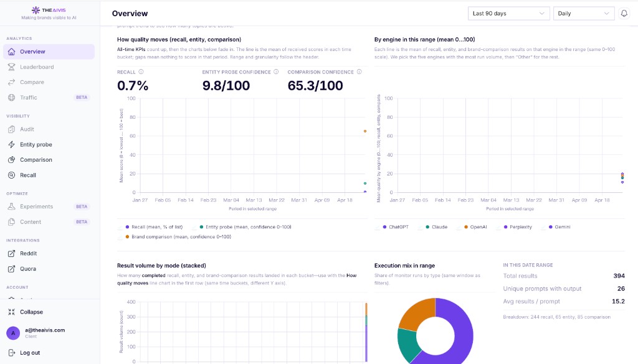Open the Last 90 days dropdown
This screenshot has height=364, width=638.
(x=508, y=14)
